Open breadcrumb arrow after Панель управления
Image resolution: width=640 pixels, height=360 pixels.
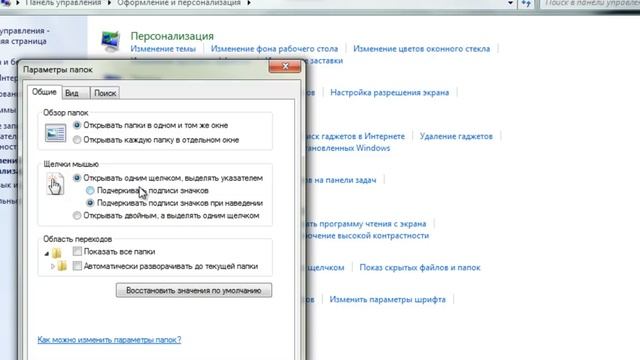(109, 3)
